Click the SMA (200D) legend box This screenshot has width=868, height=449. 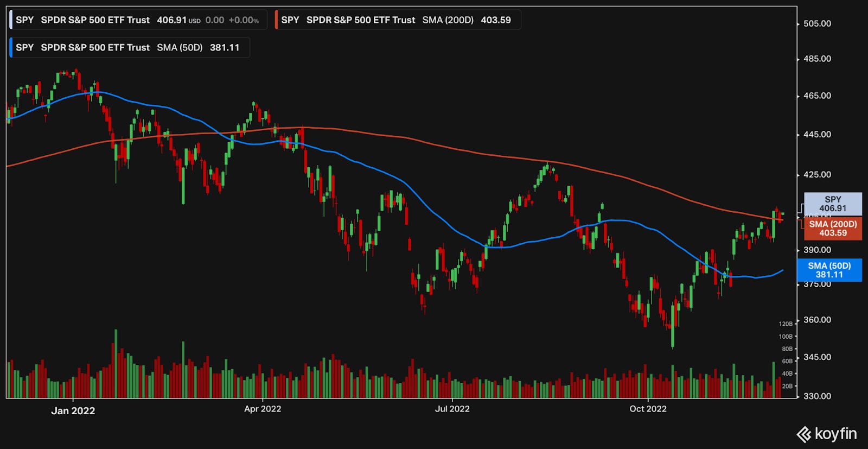coord(398,20)
